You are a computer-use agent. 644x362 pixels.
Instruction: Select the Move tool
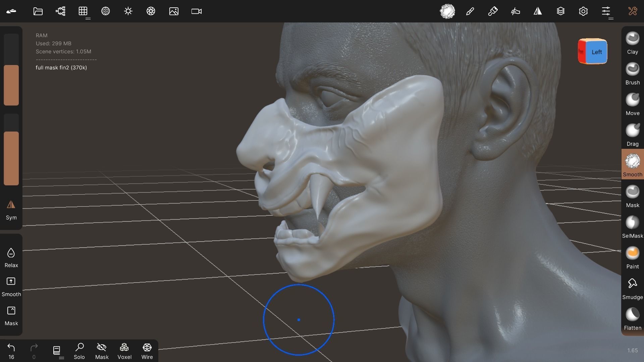tap(633, 104)
